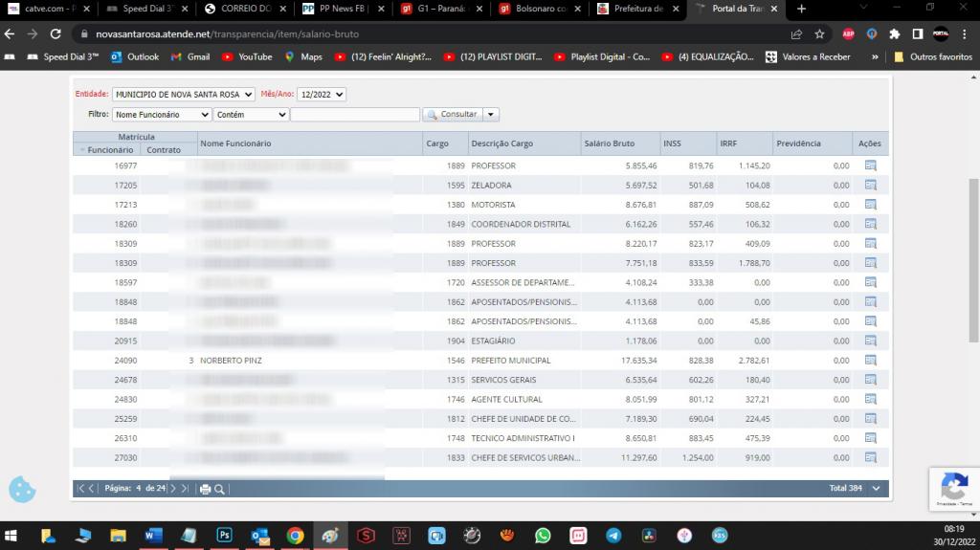Viewport: 980px width, 550px height.
Task: Open the Mês/Ano 12/2022 dropdown
Action: tap(322, 95)
